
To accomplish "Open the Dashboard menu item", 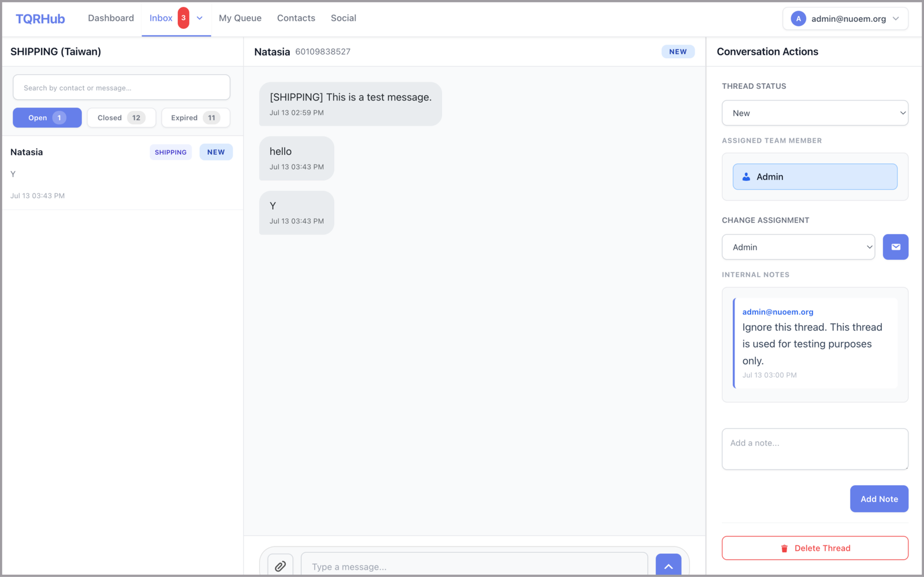I will 111,18.
